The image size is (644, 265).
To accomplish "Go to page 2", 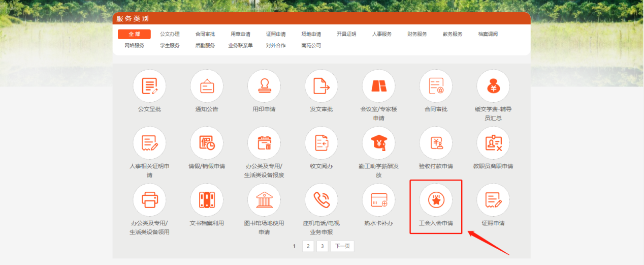I will point(308,246).
